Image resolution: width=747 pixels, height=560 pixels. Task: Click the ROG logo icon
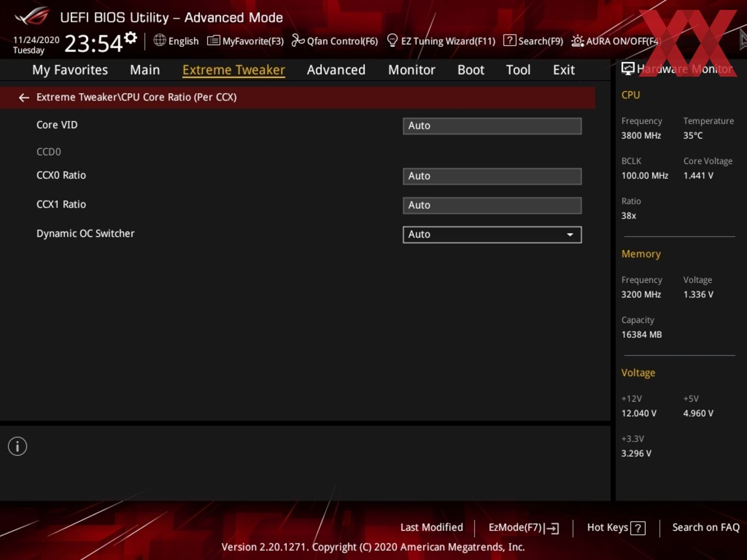pyautogui.click(x=32, y=16)
